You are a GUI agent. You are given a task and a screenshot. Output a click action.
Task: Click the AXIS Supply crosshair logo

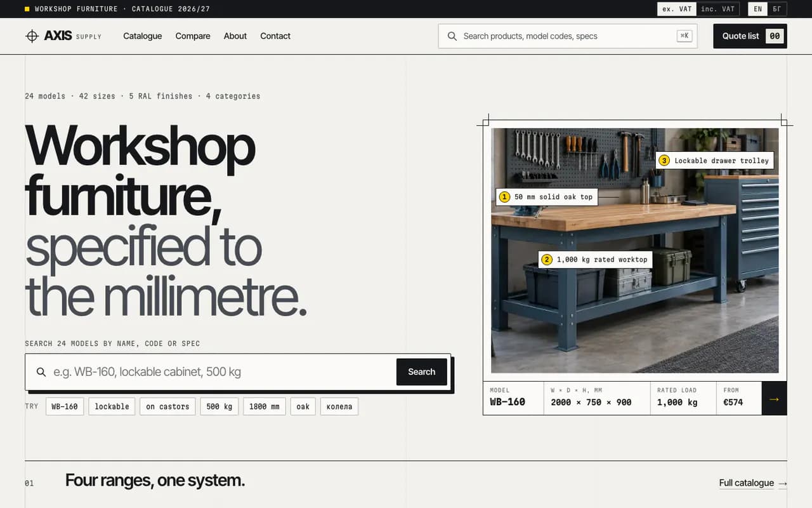[x=32, y=36]
